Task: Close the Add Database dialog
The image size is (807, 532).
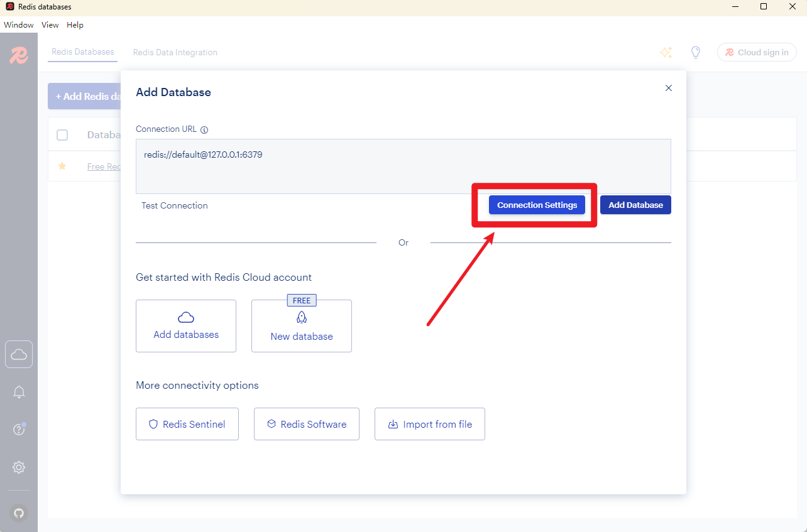Action: (x=669, y=88)
